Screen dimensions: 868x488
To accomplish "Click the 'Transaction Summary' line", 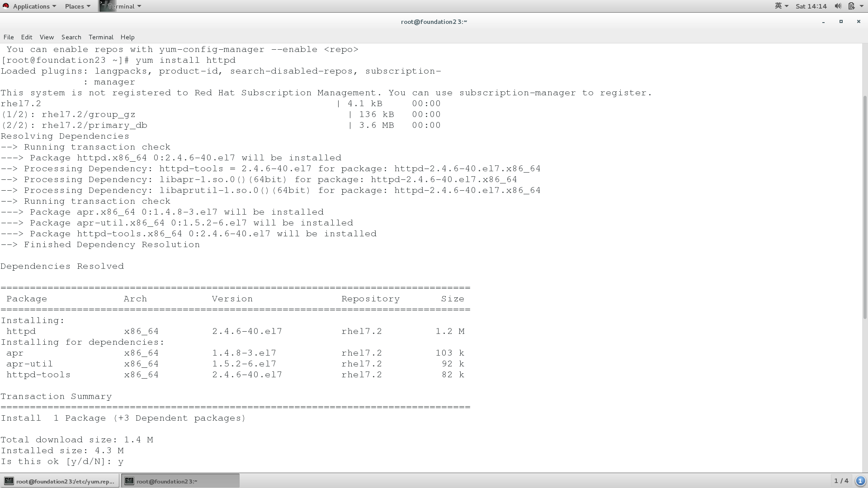I will coord(56,396).
